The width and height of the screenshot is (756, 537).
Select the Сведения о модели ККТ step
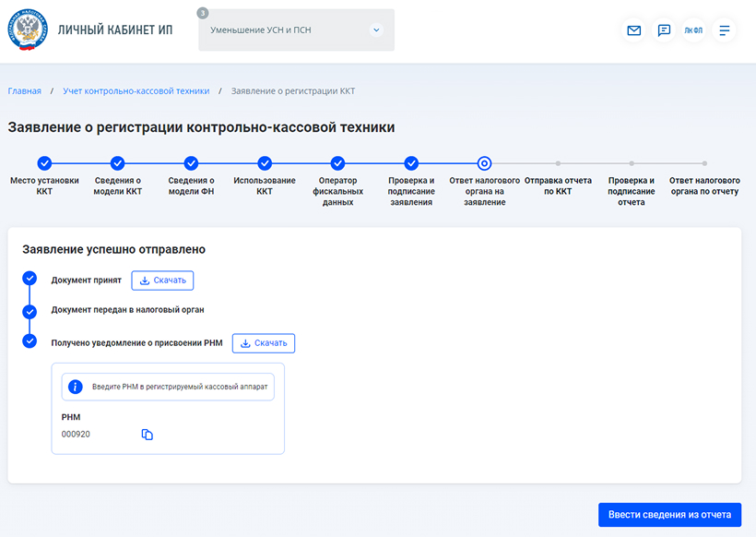tap(117, 163)
